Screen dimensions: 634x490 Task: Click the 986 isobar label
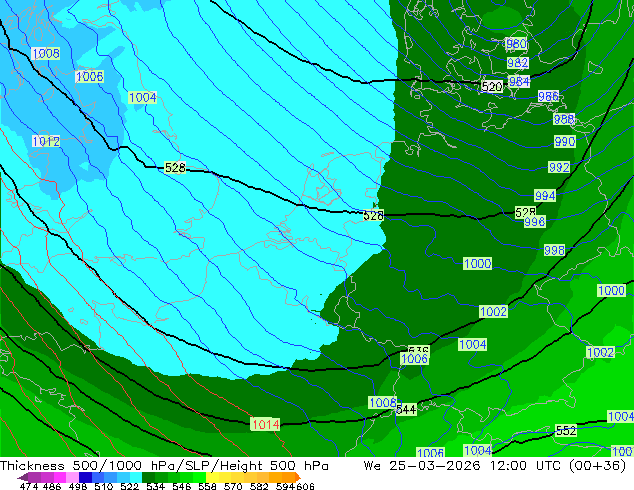[x=548, y=96]
